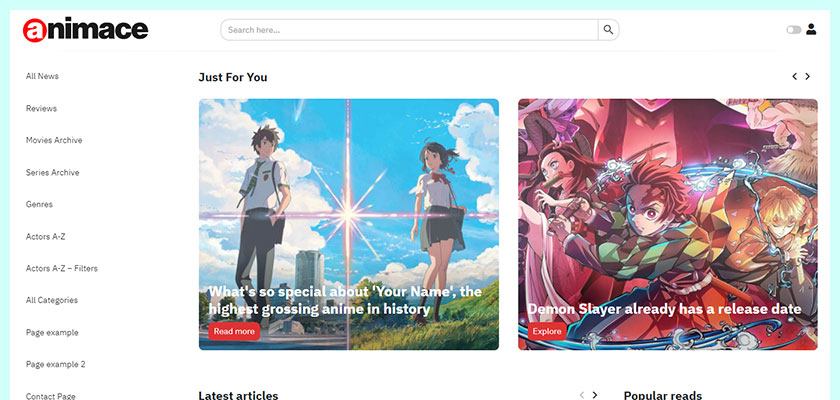Click the 'Latest articles' heading
Image resolution: width=840 pixels, height=400 pixels.
[x=238, y=395]
